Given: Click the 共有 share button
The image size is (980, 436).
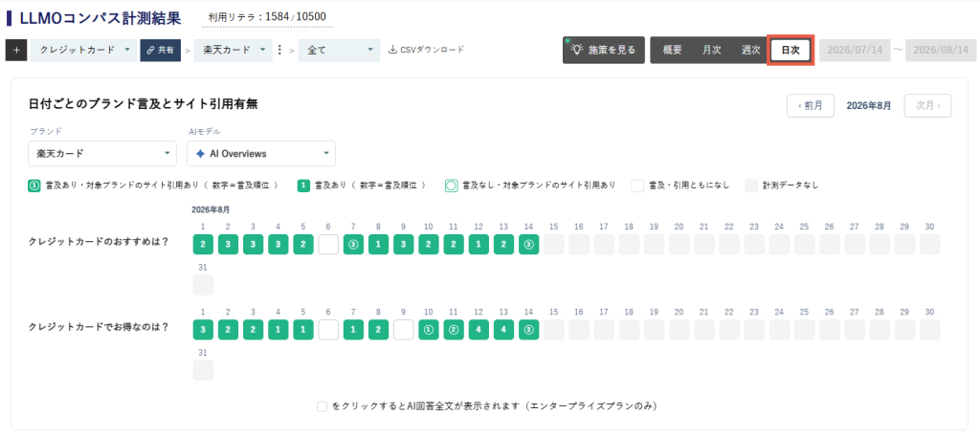Looking at the screenshot, I should [161, 51].
